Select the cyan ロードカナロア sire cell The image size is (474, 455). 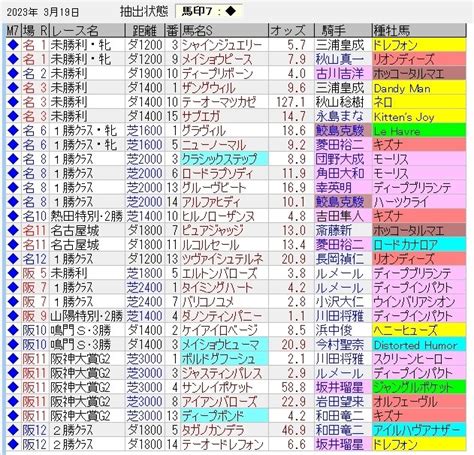419,245
